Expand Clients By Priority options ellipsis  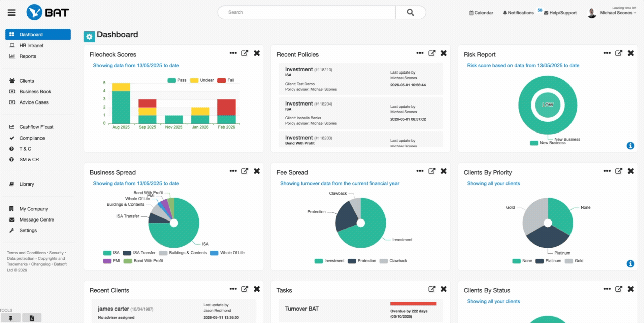(607, 171)
